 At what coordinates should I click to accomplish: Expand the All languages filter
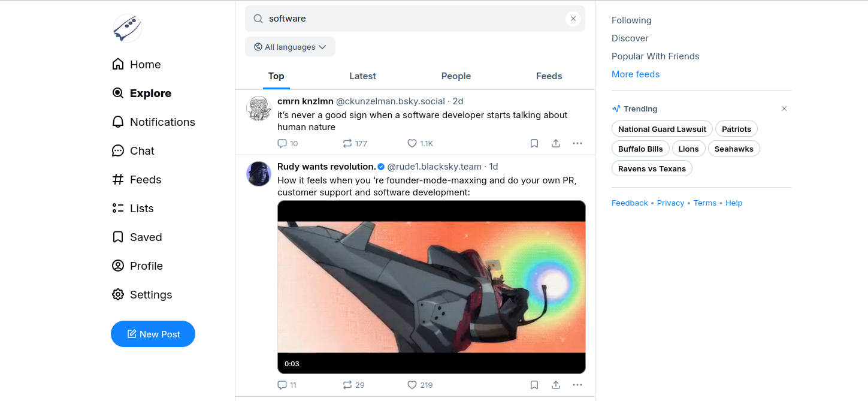pyautogui.click(x=290, y=47)
